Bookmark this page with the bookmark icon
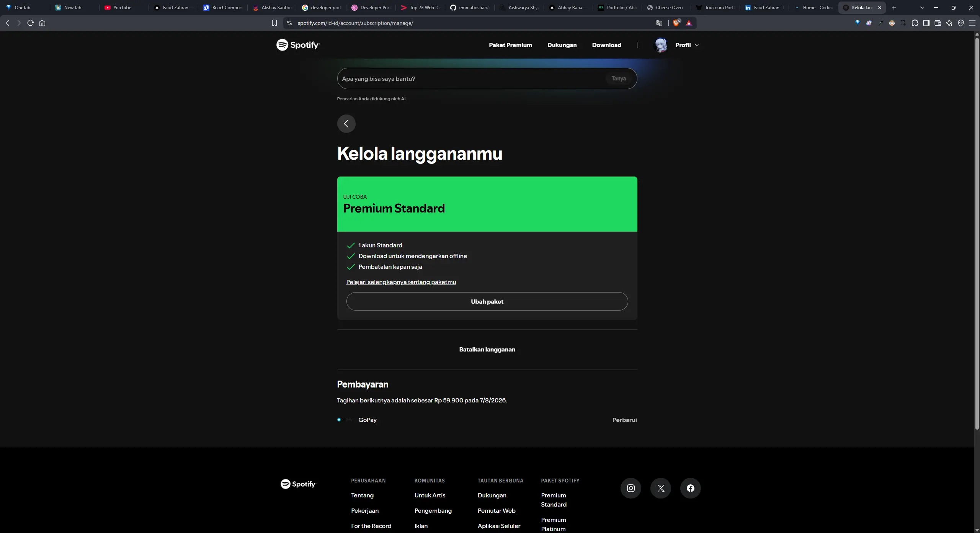The height and width of the screenshot is (533, 980). tap(274, 23)
